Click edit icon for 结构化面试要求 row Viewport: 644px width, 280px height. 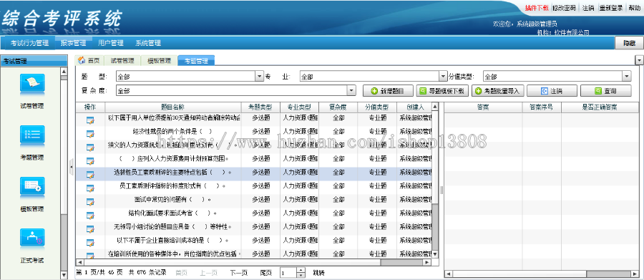(x=90, y=215)
